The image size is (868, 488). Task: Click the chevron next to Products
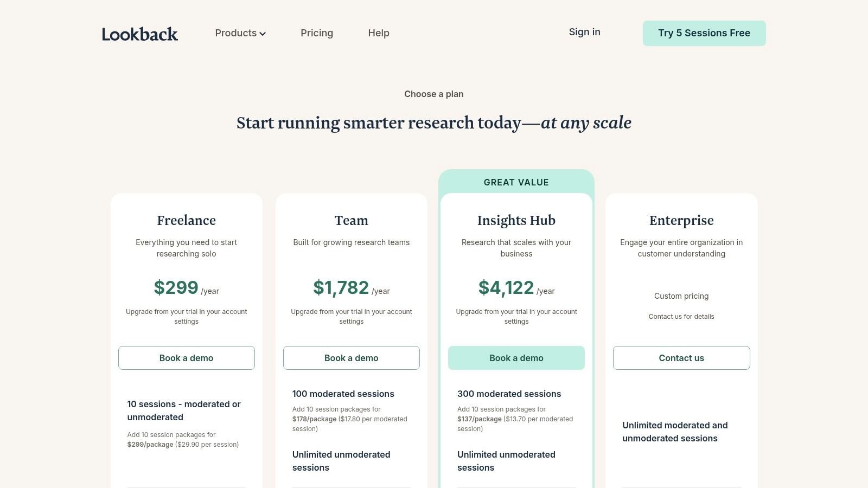click(263, 34)
